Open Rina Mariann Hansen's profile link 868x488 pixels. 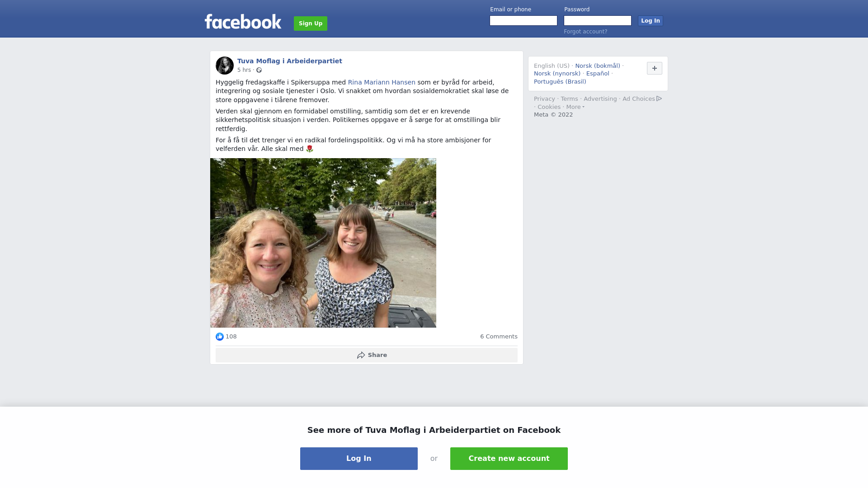[382, 82]
